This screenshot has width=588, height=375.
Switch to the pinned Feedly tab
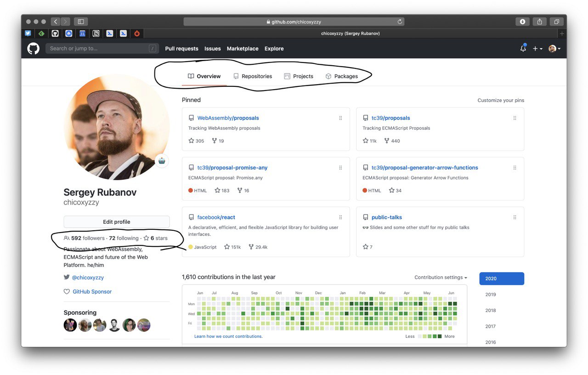tap(41, 34)
